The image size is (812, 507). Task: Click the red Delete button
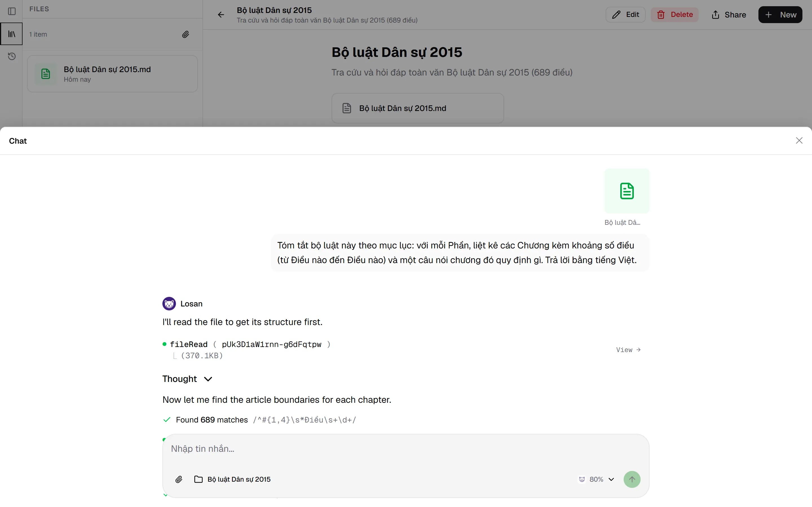click(674, 15)
